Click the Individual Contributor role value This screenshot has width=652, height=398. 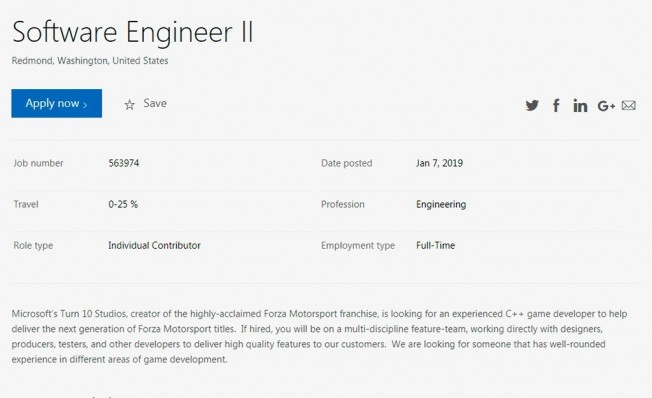154,245
